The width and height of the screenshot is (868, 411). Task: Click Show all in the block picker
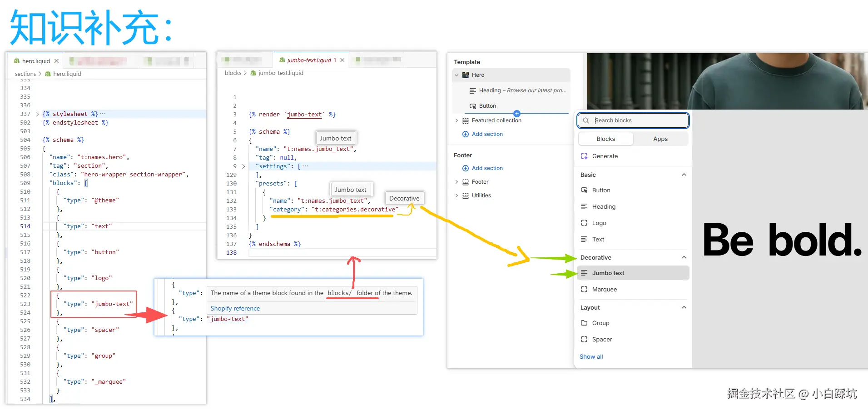pos(591,356)
